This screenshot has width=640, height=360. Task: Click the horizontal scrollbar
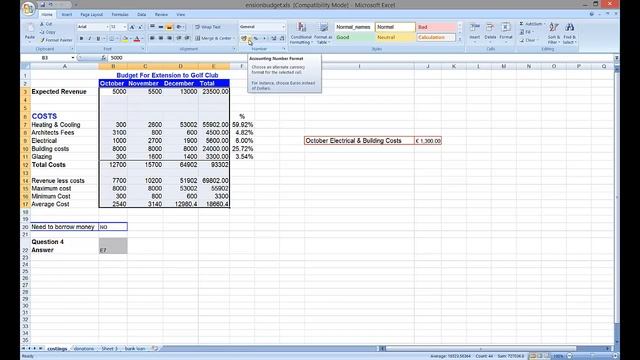pos(481,349)
